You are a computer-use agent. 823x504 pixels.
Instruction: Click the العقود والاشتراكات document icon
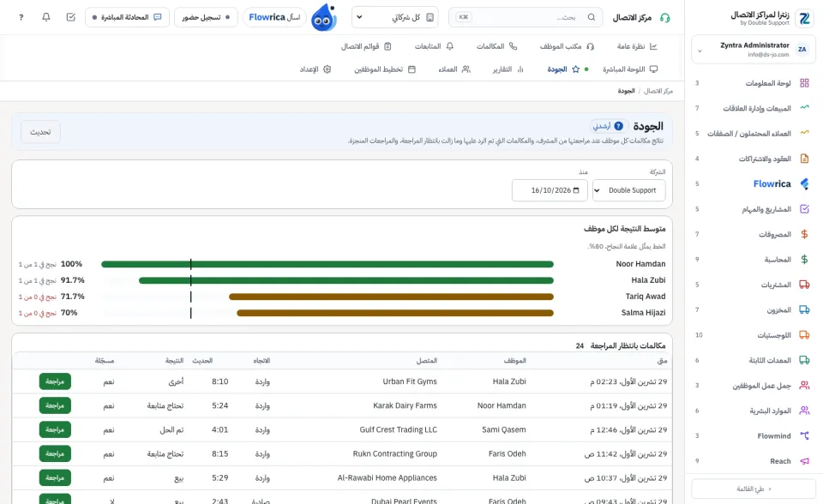(x=804, y=159)
